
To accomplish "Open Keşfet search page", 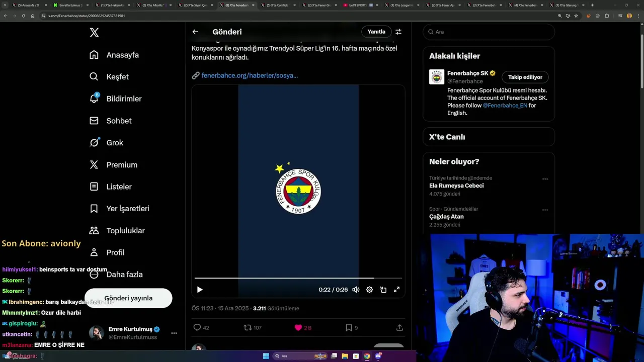I will [109, 77].
